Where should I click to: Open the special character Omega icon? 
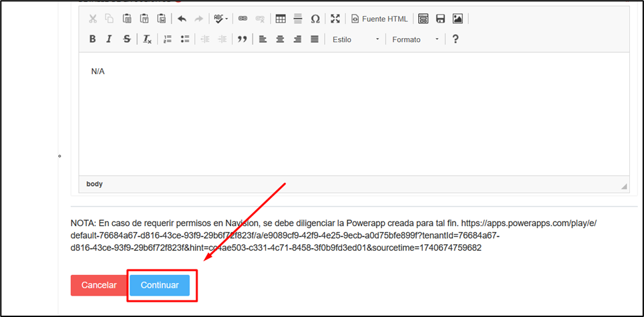[x=315, y=19]
